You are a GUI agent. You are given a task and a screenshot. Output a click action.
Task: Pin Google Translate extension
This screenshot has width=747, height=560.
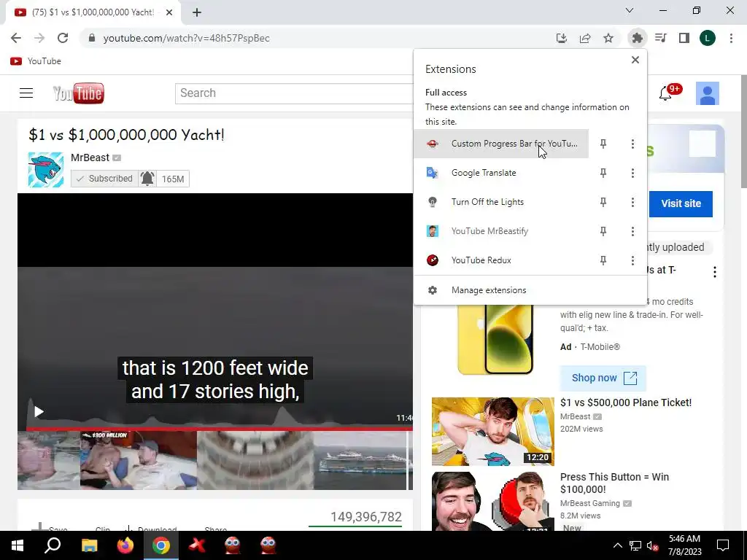[x=603, y=173]
